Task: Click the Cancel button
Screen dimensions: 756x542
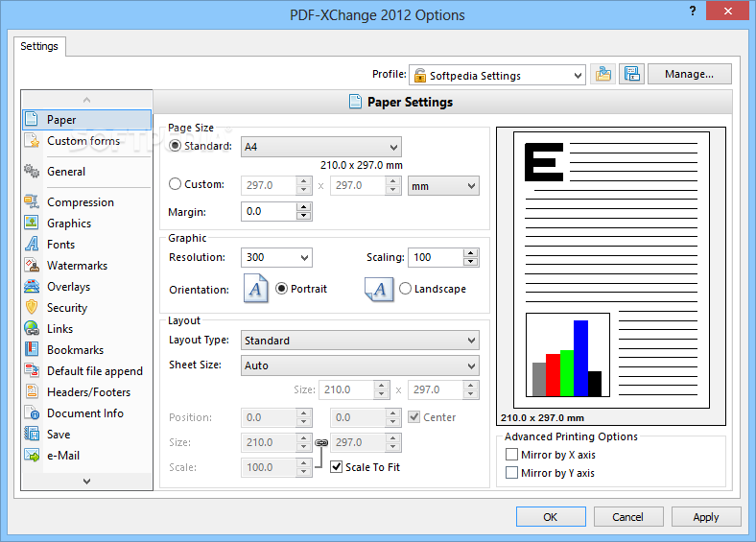Action: [628, 517]
